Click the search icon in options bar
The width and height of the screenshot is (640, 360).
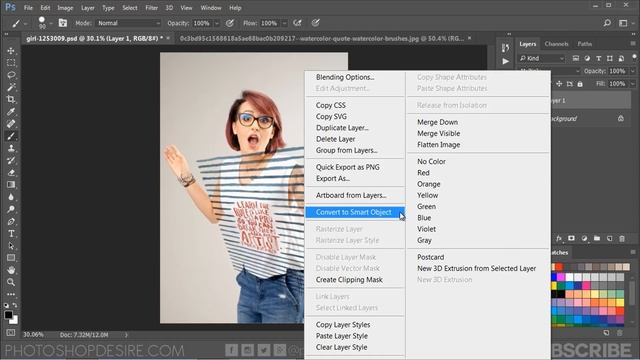[607, 23]
